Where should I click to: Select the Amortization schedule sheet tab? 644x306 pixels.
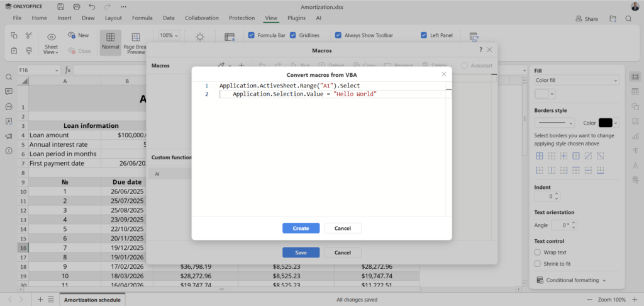92,300
